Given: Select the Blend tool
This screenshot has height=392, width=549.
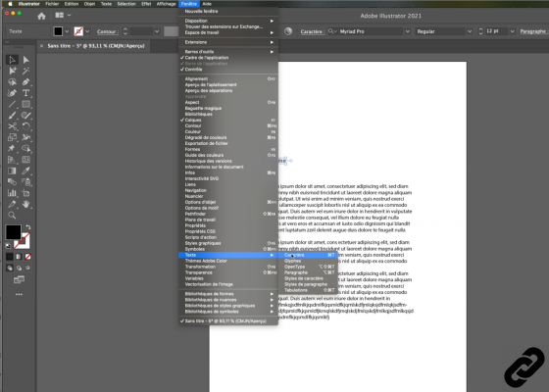Looking at the screenshot, I should [12, 181].
